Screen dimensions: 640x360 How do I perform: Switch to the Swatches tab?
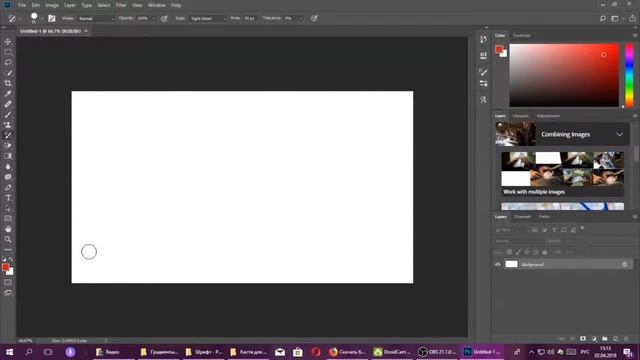pos(522,36)
